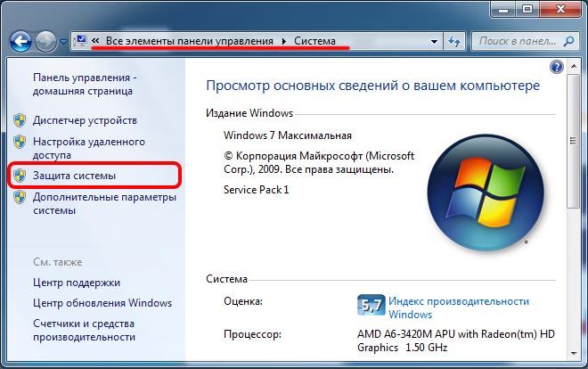Open the arrow between the breadcrumb items
The width and height of the screenshot is (588, 369).
coord(284,41)
